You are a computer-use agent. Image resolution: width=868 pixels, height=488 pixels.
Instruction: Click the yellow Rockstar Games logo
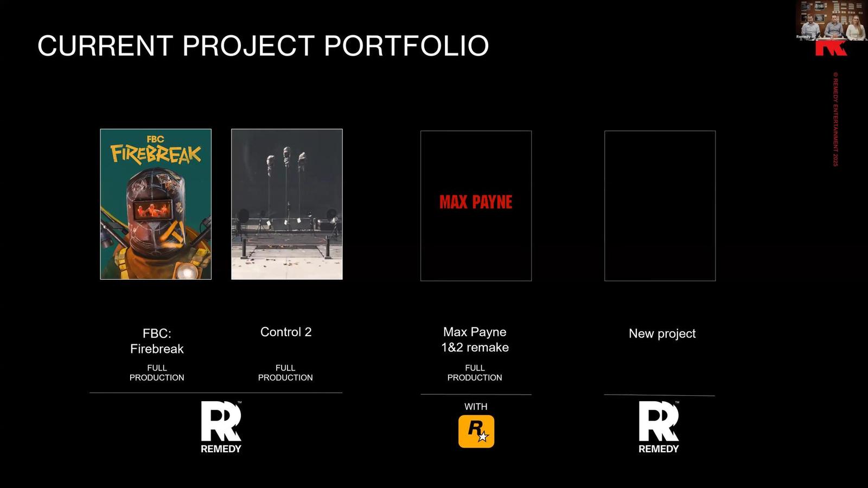coord(476,431)
